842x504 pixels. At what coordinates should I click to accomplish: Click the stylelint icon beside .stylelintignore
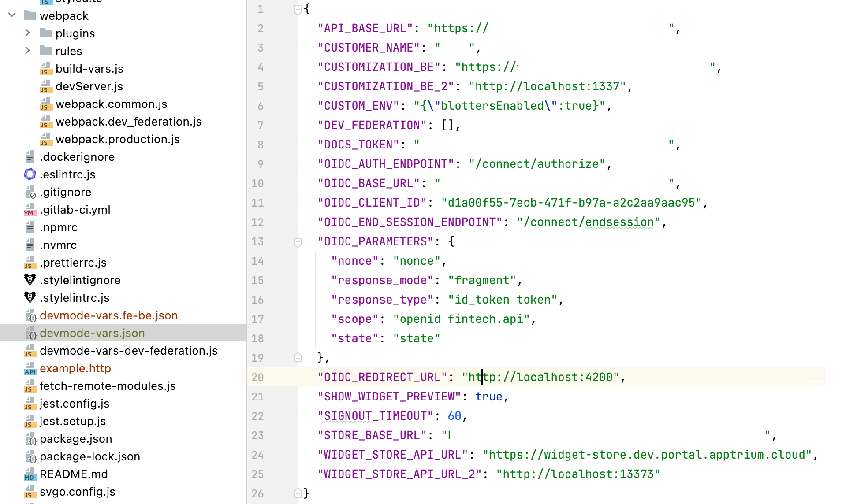click(x=30, y=280)
